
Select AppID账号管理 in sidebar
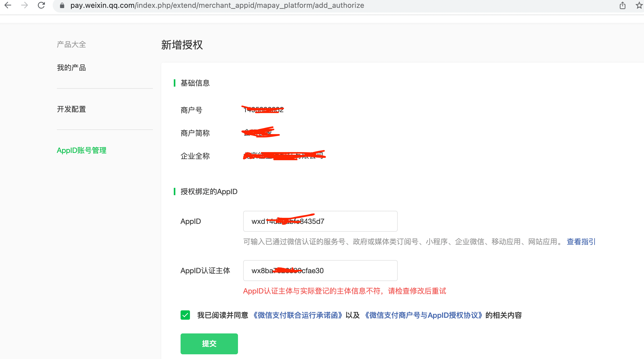tap(81, 150)
